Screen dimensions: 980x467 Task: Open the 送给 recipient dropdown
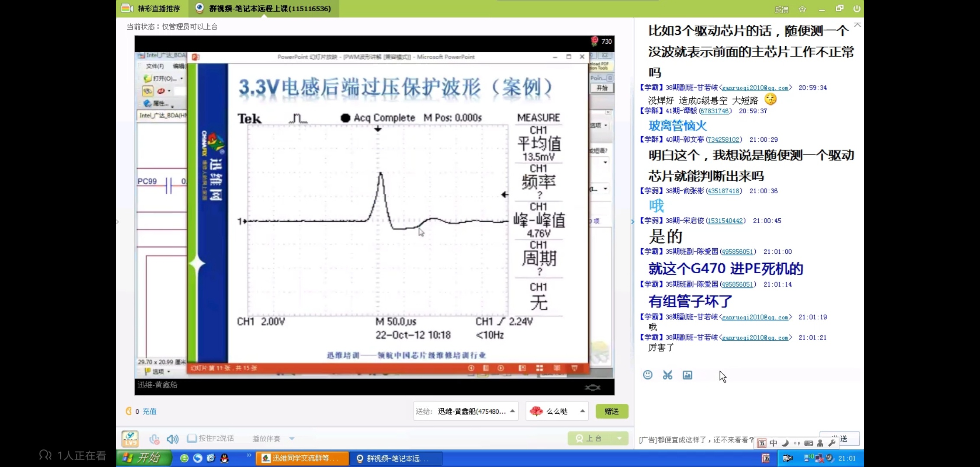[512, 411]
